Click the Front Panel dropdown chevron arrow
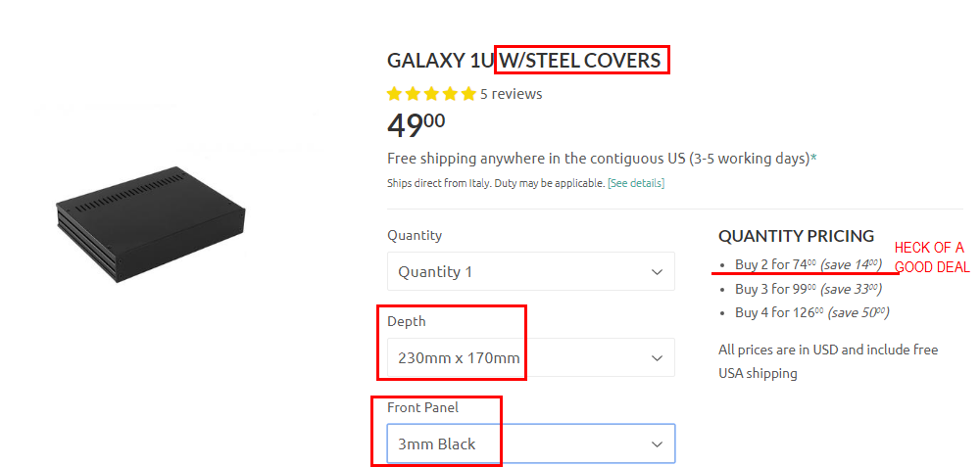The height and width of the screenshot is (467, 980). click(657, 444)
